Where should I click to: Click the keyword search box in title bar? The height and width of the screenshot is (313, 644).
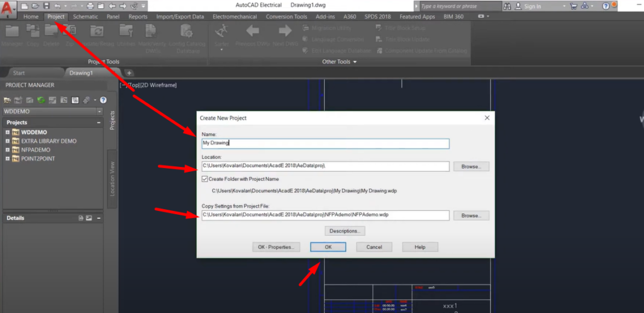[x=460, y=6]
